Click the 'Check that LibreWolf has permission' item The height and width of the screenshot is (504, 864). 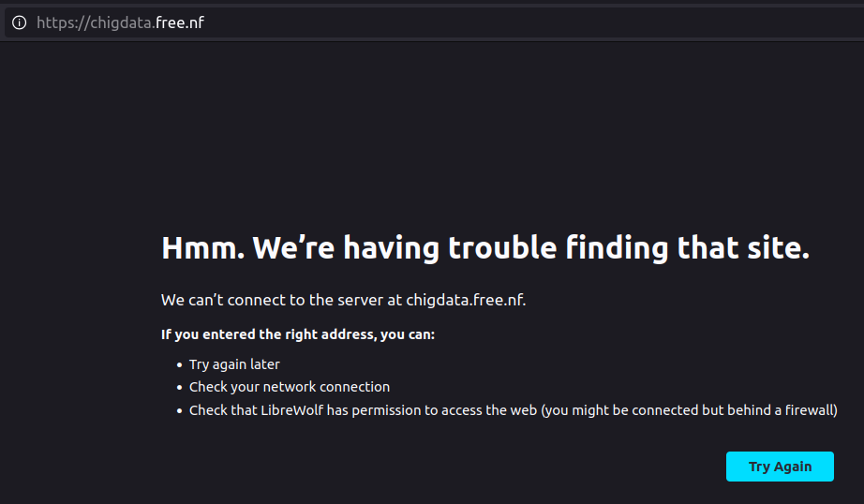click(x=513, y=410)
